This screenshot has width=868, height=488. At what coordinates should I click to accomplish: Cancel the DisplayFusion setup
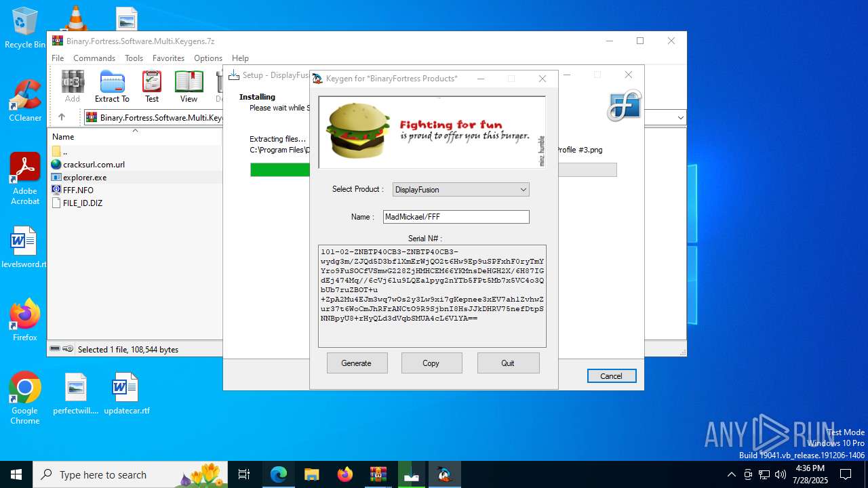click(x=611, y=376)
